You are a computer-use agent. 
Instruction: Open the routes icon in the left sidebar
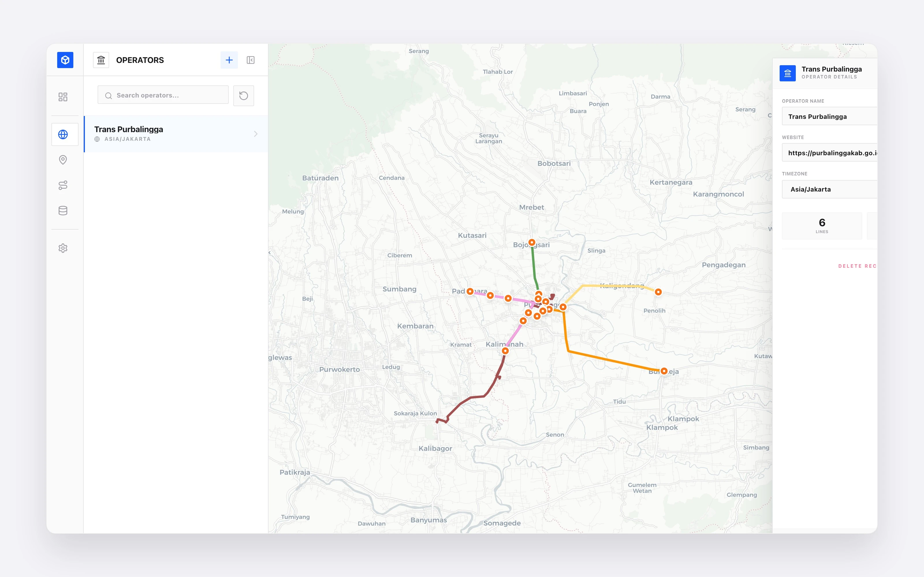pyautogui.click(x=63, y=185)
